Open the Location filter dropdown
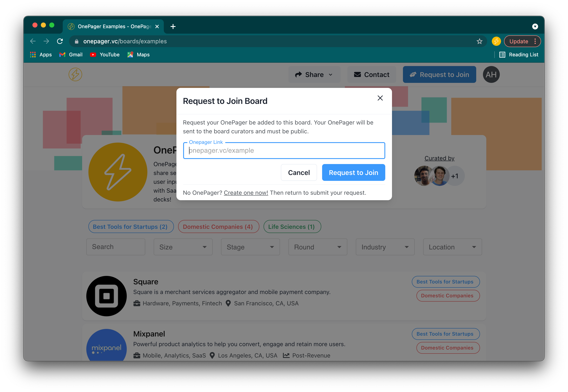 coord(452,247)
